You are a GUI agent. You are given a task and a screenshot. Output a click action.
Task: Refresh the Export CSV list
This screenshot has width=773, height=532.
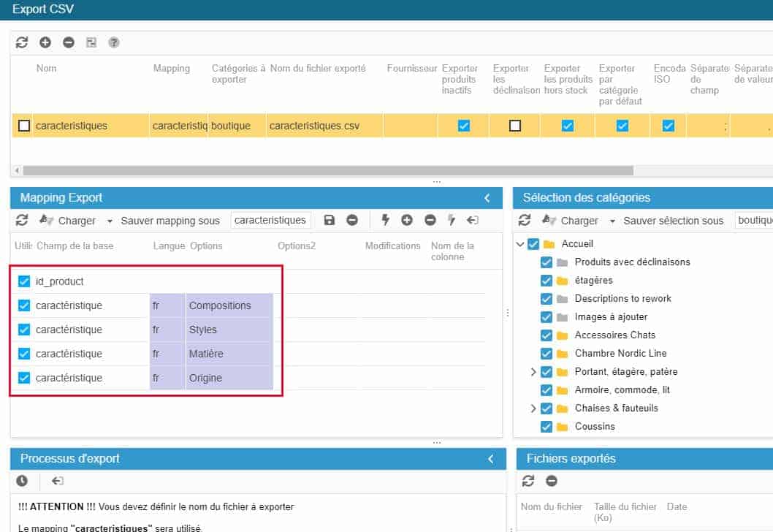click(22, 42)
